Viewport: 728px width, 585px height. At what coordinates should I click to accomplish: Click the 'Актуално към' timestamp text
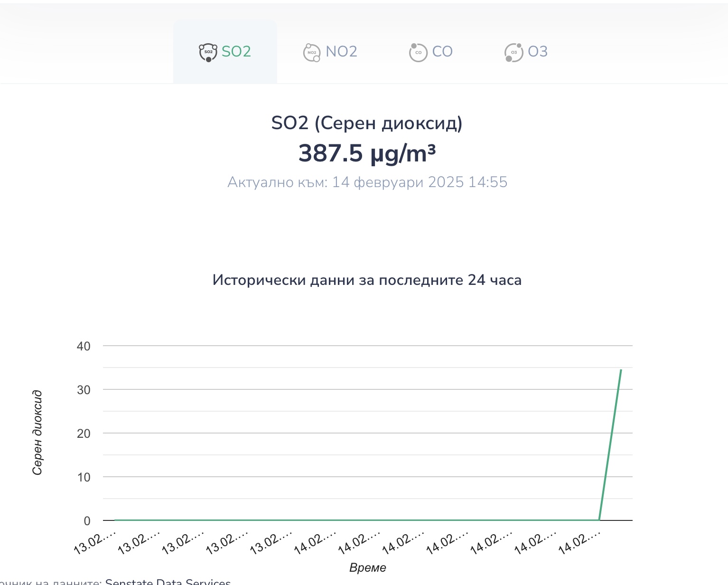click(367, 182)
